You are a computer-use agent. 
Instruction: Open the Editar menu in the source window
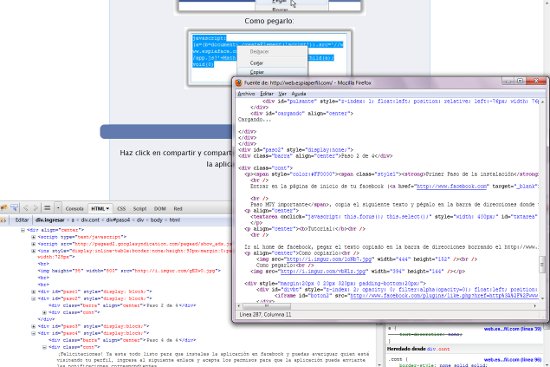[x=267, y=94]
